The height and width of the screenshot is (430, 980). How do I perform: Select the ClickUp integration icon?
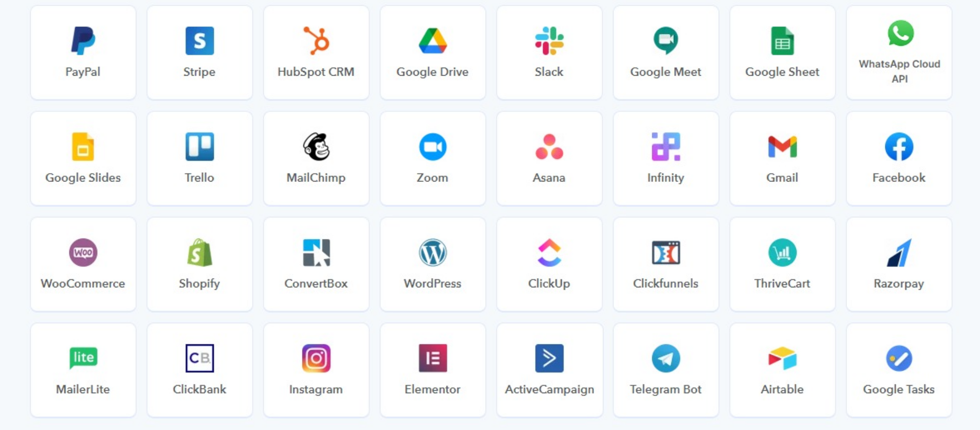549,252
